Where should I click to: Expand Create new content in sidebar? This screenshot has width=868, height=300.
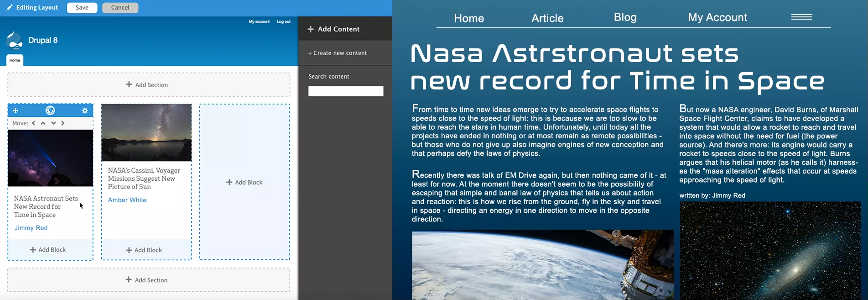pyautogui.click(x=338, y=53)
